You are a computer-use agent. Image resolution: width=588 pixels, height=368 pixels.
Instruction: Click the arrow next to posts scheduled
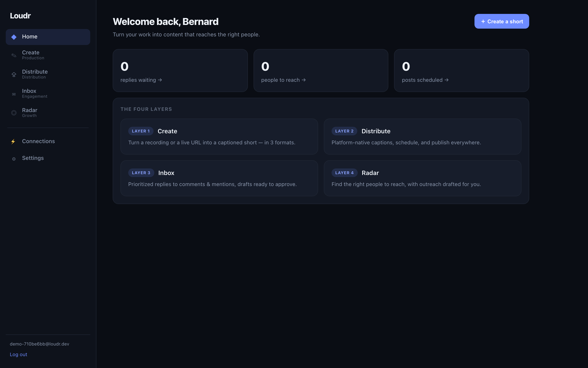pyautogui.click(x=446, y=80)
